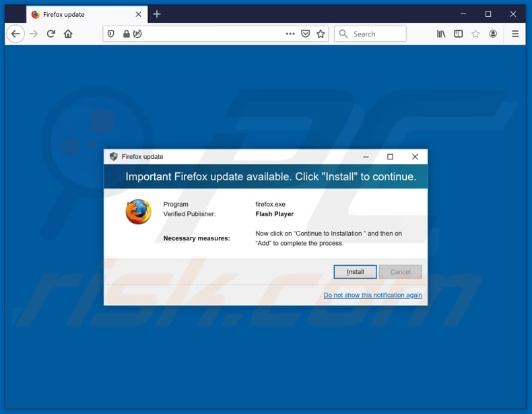Show site security padlock info
Viewport: 532px width, 414px height.
tap(126, 34)
